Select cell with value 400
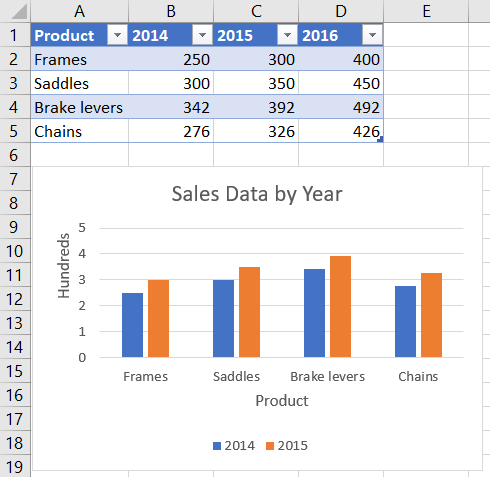Viewport: 490px width, 477px height. [341, 59]
